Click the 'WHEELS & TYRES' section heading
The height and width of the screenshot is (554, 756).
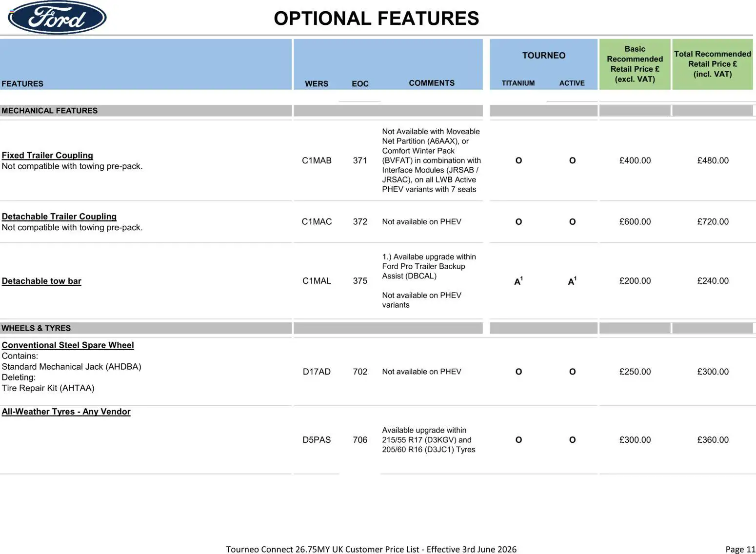click(x=36, y=328)
